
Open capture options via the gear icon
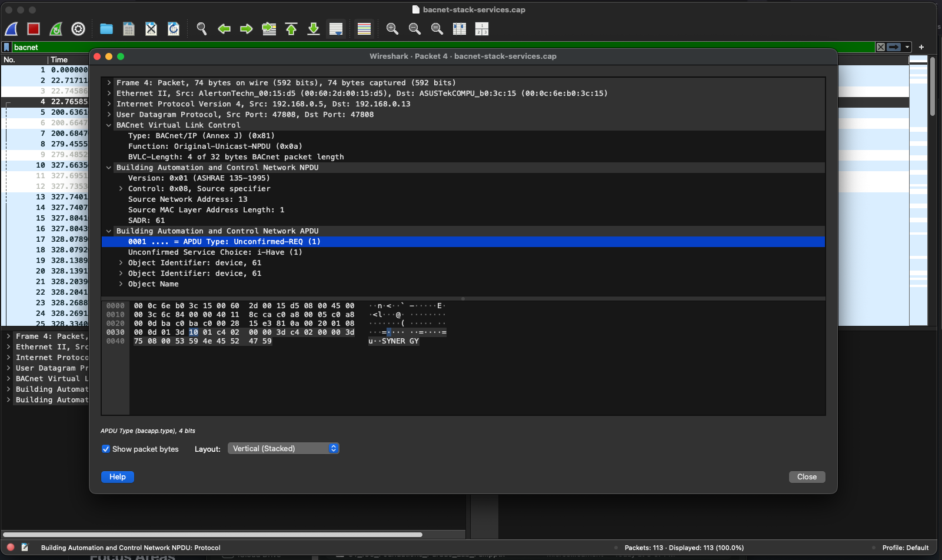tap(78, 28)
